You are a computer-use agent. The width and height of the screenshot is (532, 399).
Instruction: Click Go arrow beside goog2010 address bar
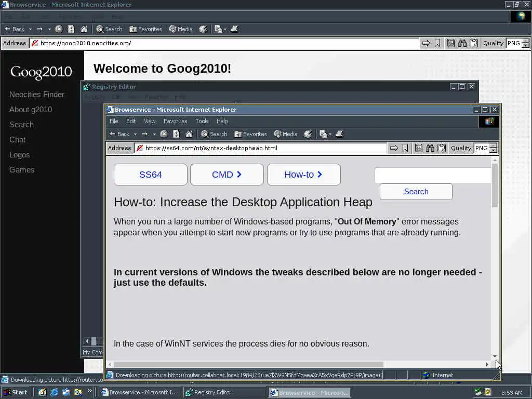coord(426,43)
